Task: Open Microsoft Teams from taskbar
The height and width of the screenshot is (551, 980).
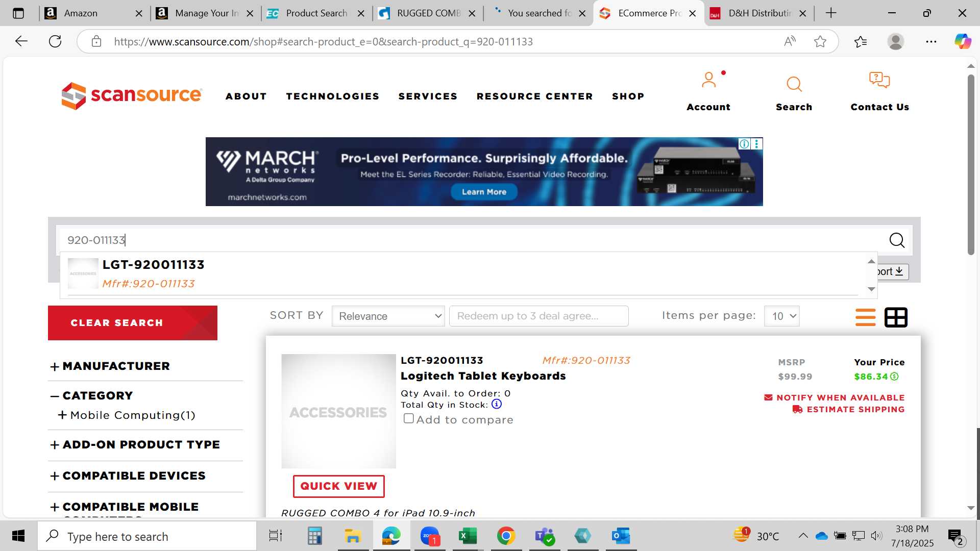Action: pos(544,536)
